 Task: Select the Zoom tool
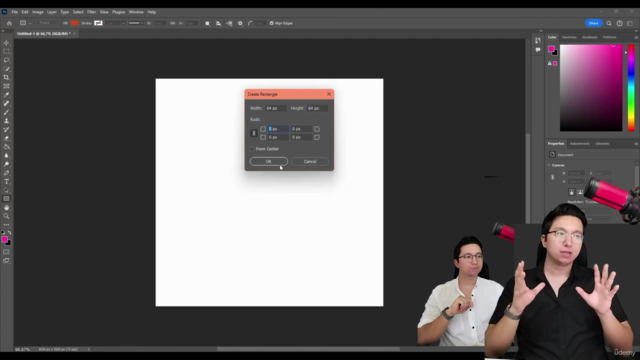(x=6, y=216)
